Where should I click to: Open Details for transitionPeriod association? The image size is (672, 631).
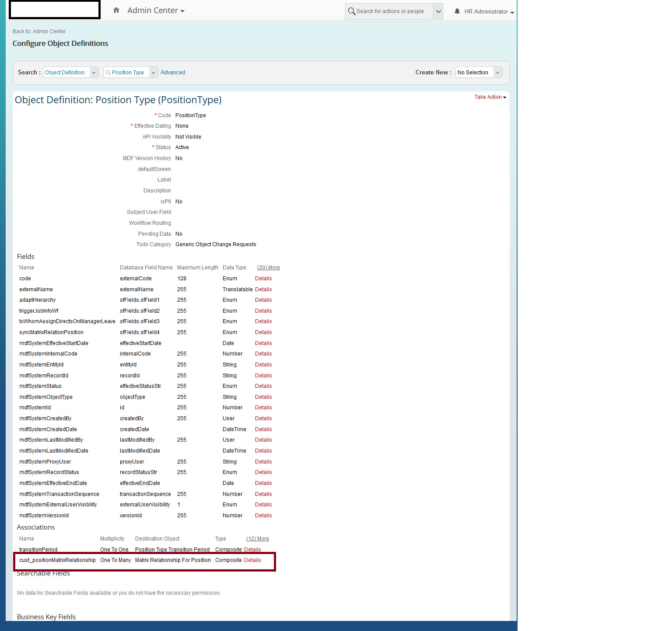[x=252, y=550]
